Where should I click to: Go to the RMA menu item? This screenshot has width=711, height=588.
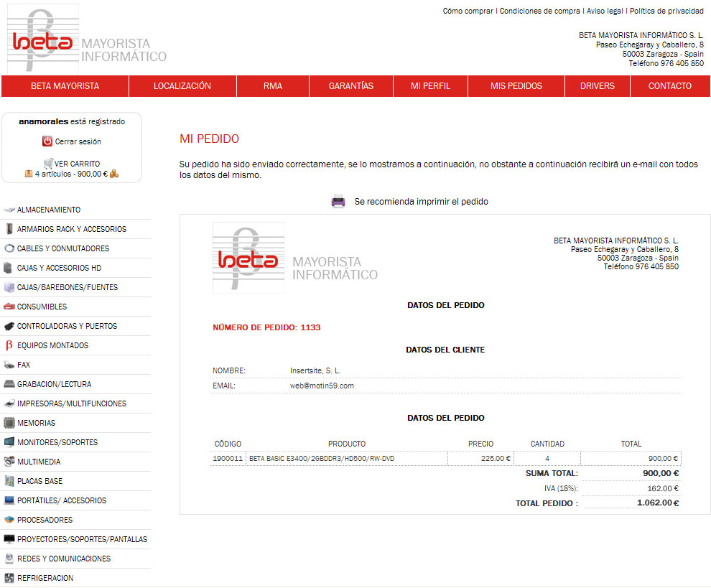coord(273,86)
